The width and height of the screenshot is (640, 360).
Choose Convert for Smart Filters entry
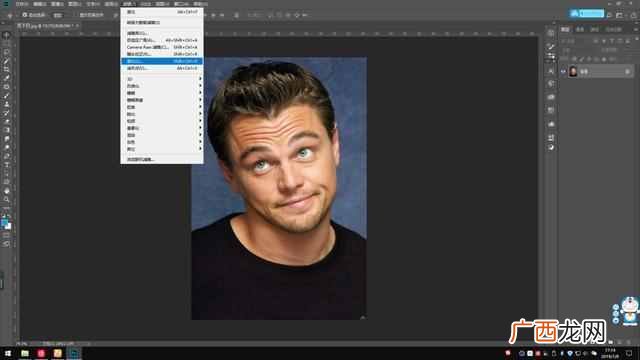pyautogui.click(x=162, y=22)
